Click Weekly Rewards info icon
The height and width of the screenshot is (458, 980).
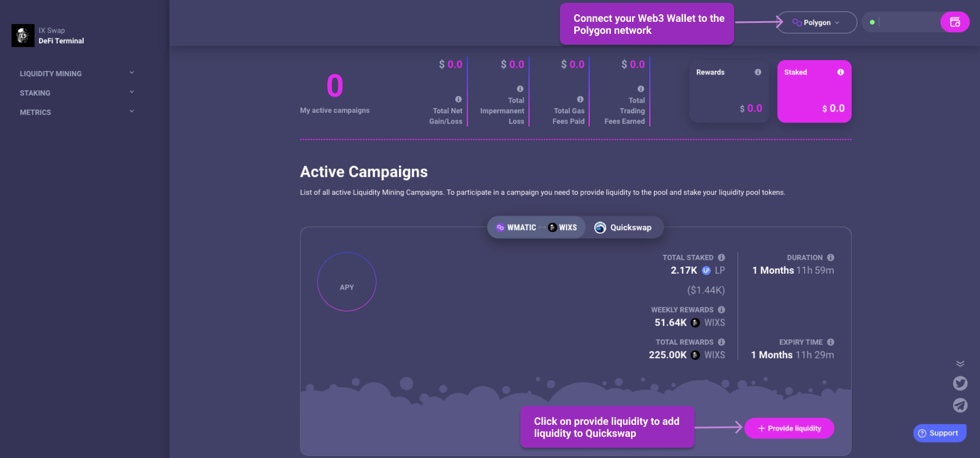point(722,310)
